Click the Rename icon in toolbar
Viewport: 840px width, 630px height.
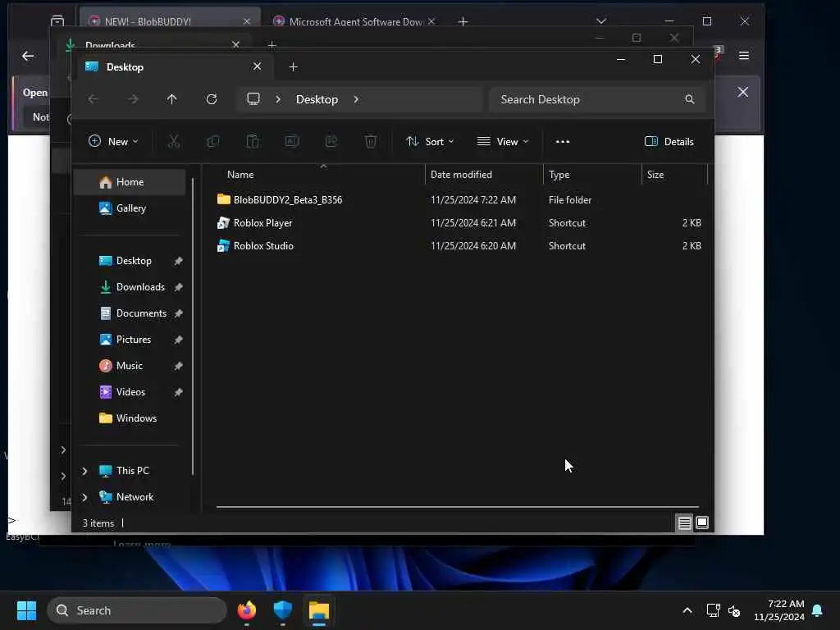[291, 141]
